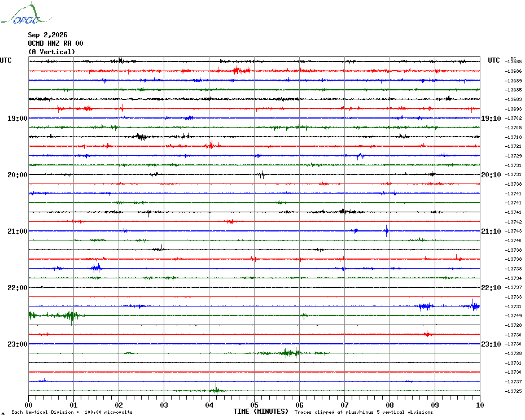Click the 00 minute axis tick label
This screenshot has width=525, height=420.
tap(28, 405)
